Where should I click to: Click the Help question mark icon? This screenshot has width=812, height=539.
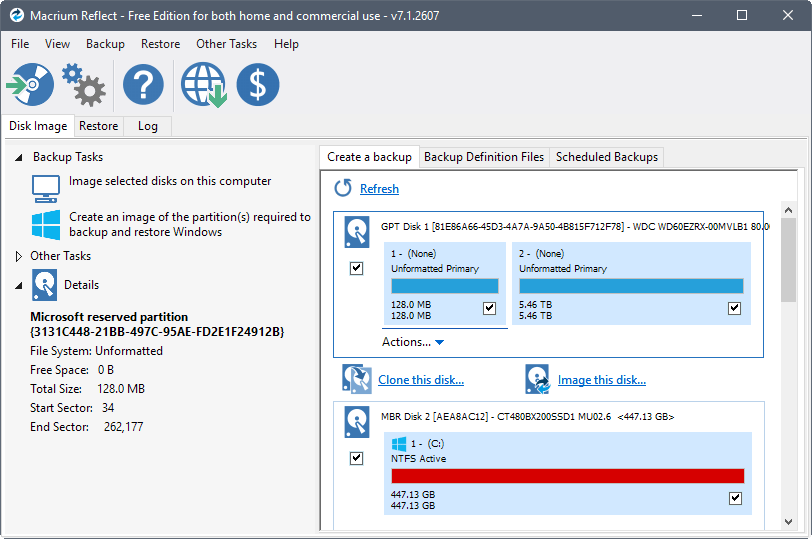[x=143, y=85]
